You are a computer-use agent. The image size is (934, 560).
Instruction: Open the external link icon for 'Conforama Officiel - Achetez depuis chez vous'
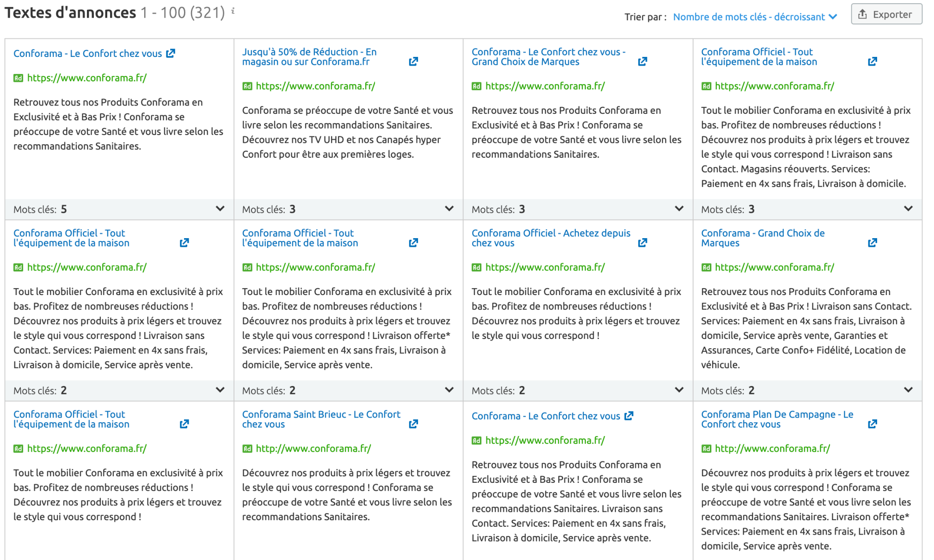[x=642, y=243]
